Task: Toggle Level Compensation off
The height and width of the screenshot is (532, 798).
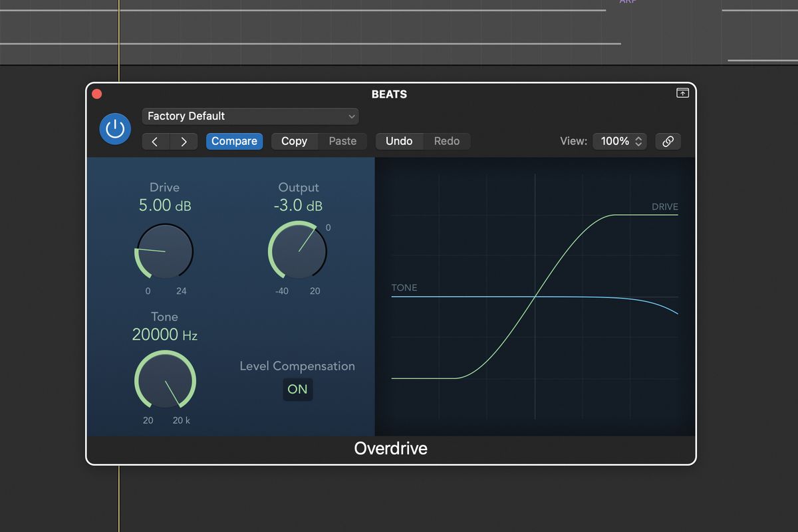Action: pyautogui.click(x=297, y=390)
